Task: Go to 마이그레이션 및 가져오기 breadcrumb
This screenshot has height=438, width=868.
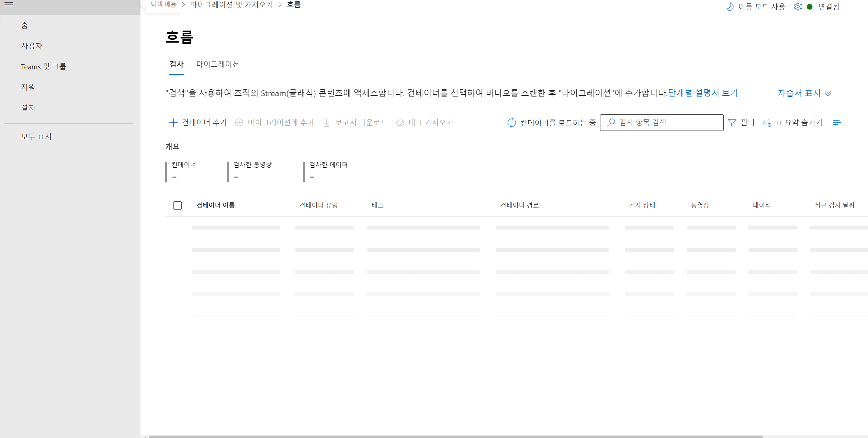Action: point(231,5)
